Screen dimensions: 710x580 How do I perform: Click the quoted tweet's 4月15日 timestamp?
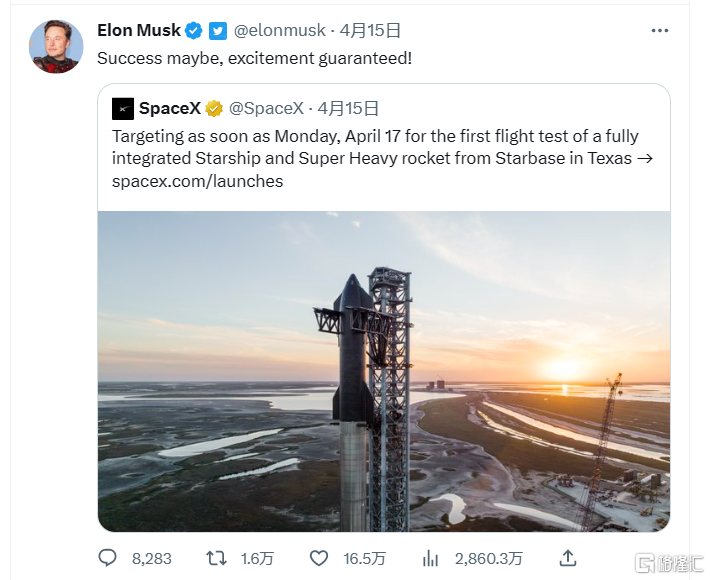(348, 108)
